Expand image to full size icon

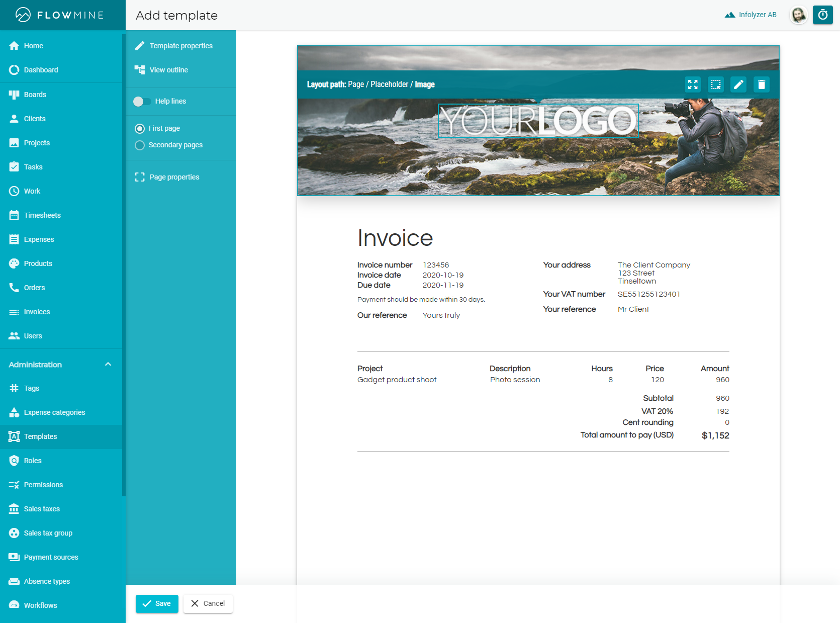tap(693, 84)
